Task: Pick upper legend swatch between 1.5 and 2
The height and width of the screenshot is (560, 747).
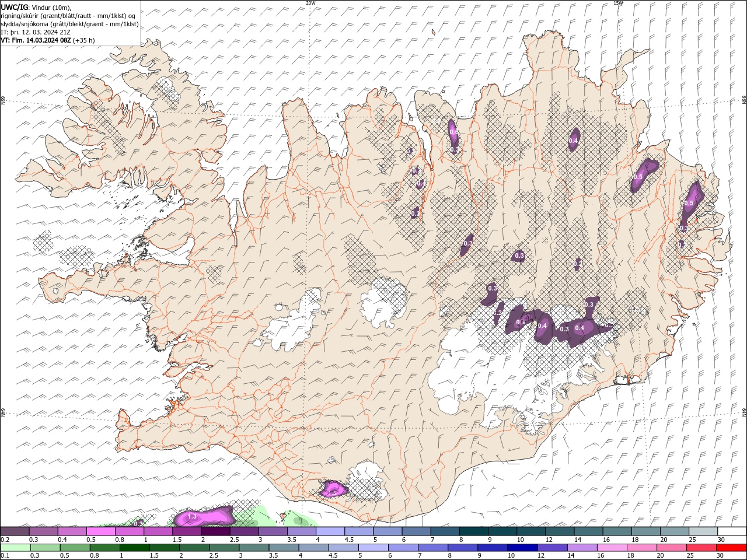Action: pyautogui.click(x=187, y=531)
